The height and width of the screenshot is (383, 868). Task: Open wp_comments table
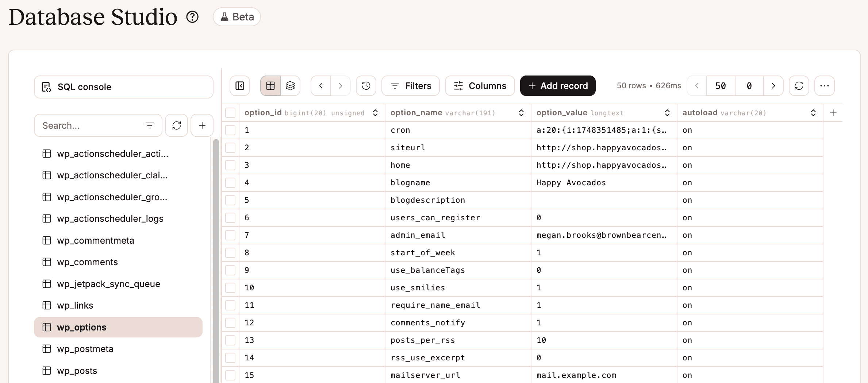point(118,262)
